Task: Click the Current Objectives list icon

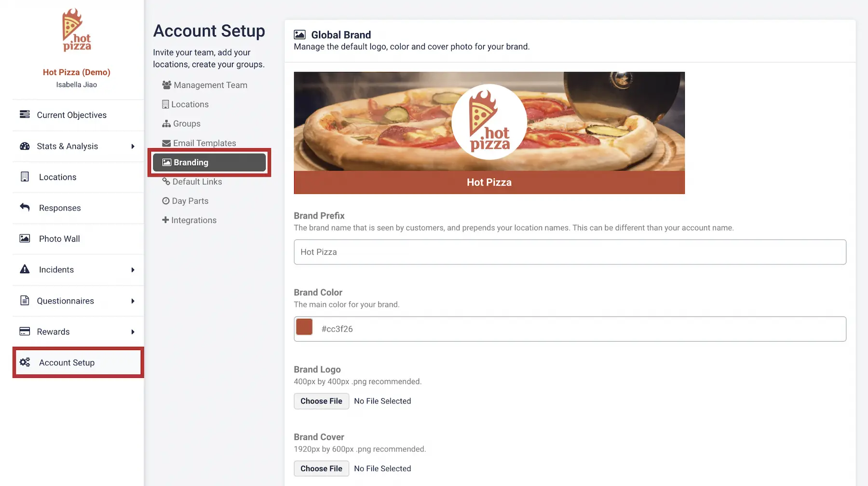Action: coord(25,114)
